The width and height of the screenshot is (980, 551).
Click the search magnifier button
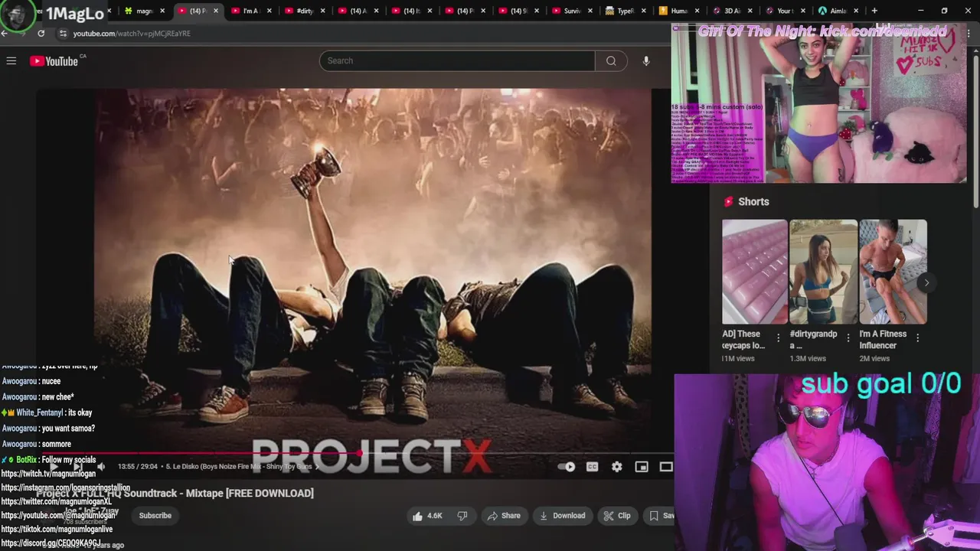[611, 60]
